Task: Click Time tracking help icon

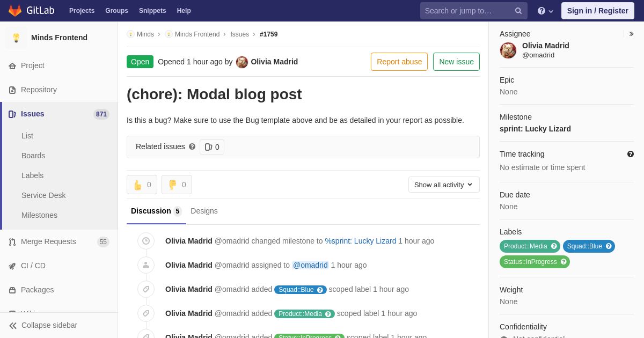Action: coord(631,154)
